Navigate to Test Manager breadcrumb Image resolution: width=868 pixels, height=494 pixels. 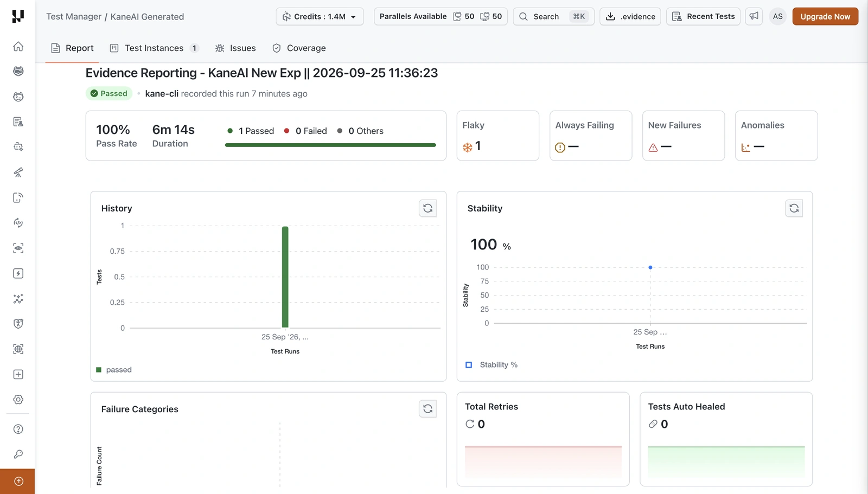point(74,17)
